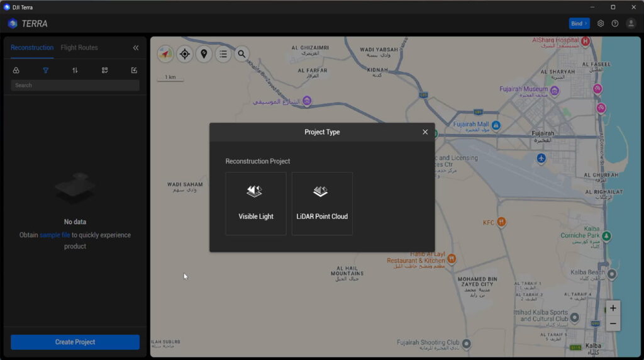This screenshot has width=644, height=360.
Task: Open the settings gear in header
Action: click(601, 23)
